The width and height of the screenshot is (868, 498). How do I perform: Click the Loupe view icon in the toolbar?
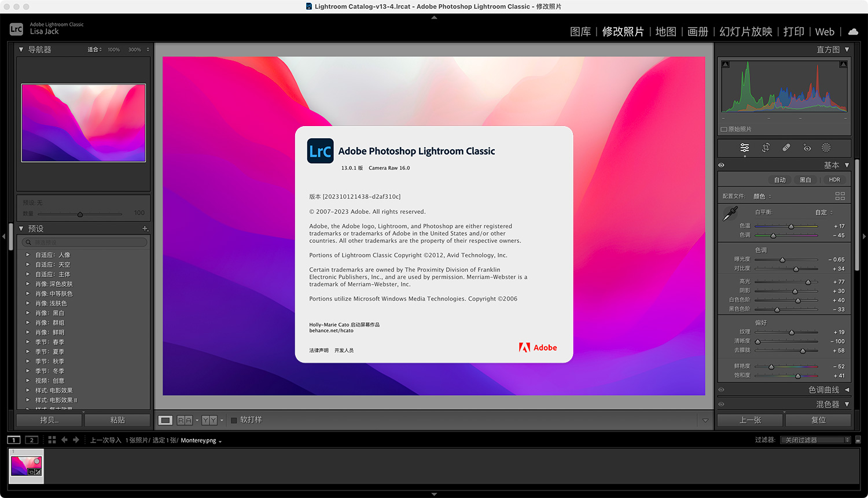165,419
